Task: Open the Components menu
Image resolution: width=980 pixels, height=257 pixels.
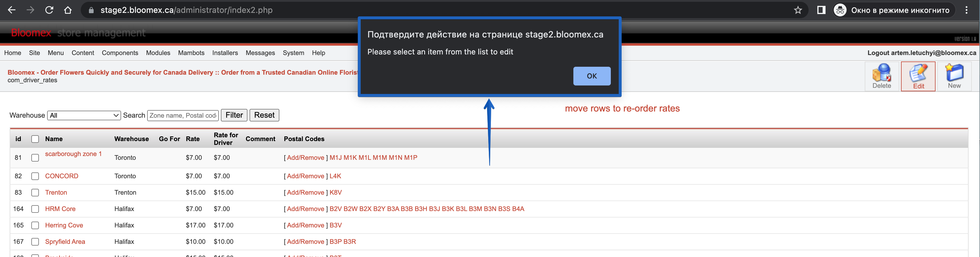Action: point(120,53)
